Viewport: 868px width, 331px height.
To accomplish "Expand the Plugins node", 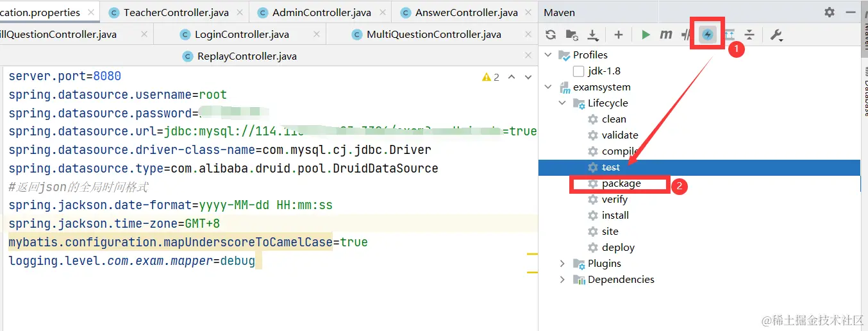I will pos(562,264).
